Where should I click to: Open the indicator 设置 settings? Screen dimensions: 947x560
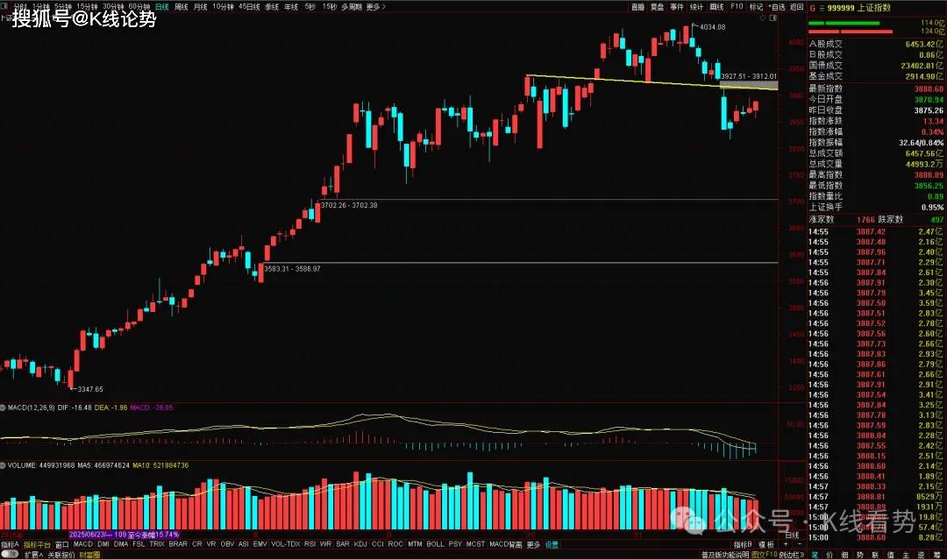pos(552,544)
